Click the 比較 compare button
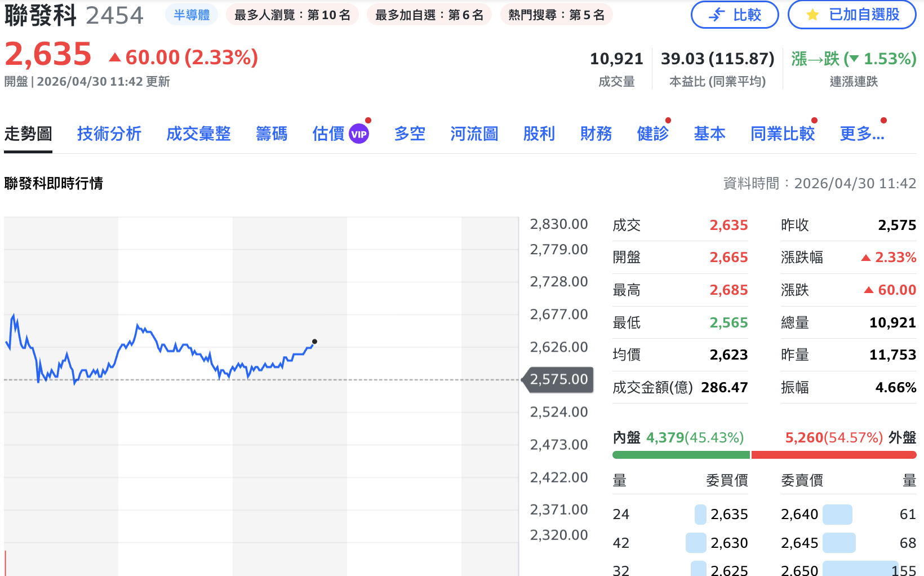This screenshot has height=576, width=924. [735, 15]
